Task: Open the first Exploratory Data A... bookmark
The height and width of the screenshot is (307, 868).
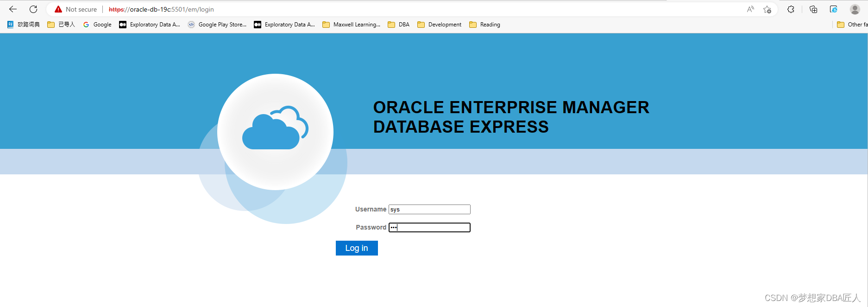Action: click(x=150, y=25)
